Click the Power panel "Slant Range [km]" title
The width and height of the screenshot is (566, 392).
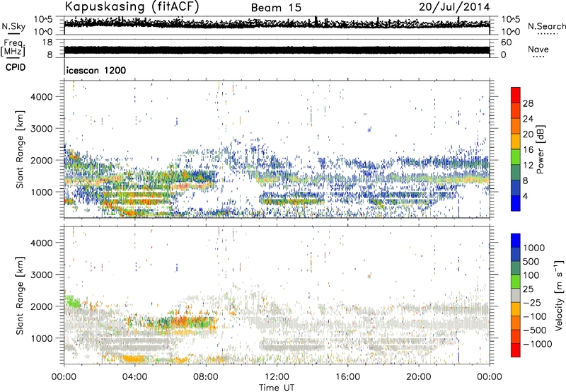click(20, 149)
